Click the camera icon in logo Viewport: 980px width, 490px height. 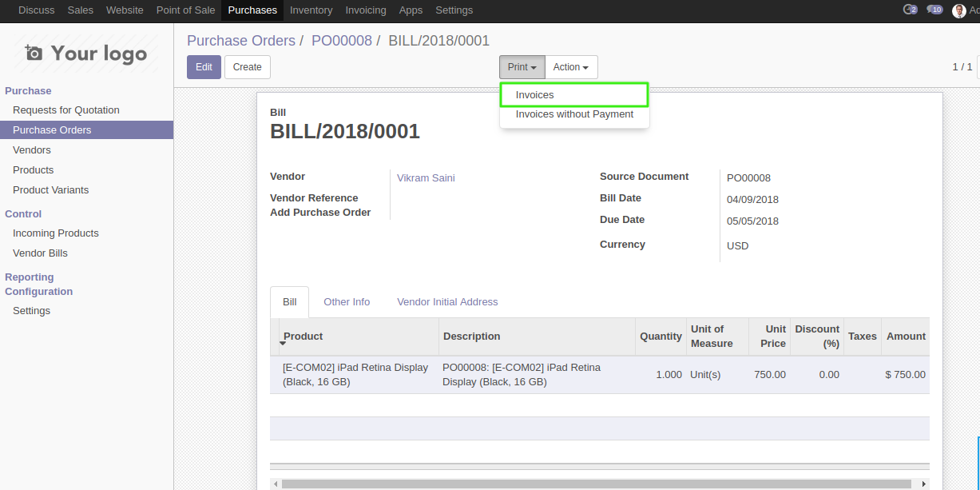click(34, 54)
